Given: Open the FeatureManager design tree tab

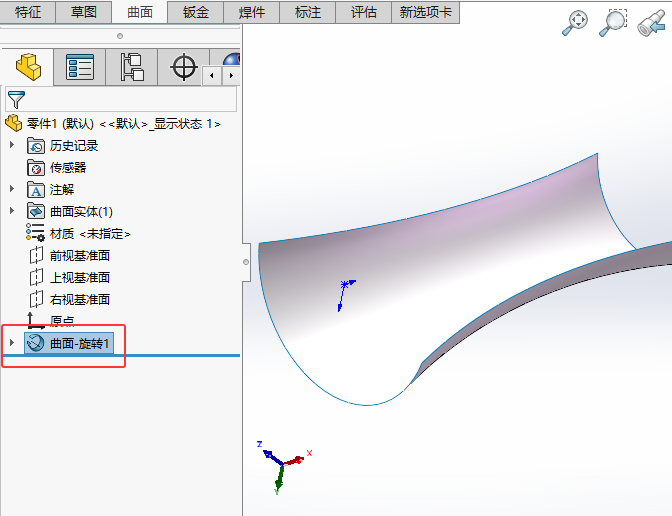Looking at the screenshot, I should pos(28,67).
